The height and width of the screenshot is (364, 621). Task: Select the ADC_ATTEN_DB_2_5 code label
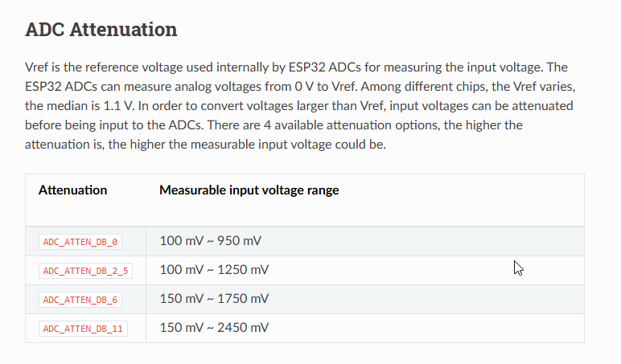point(85,271)
